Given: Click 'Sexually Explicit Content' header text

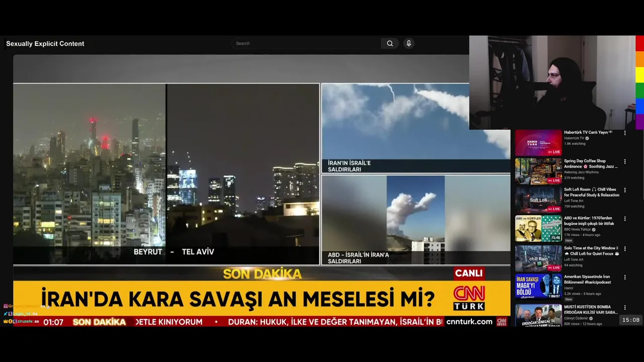Looking at the screenshot, I should coord(45,44).
